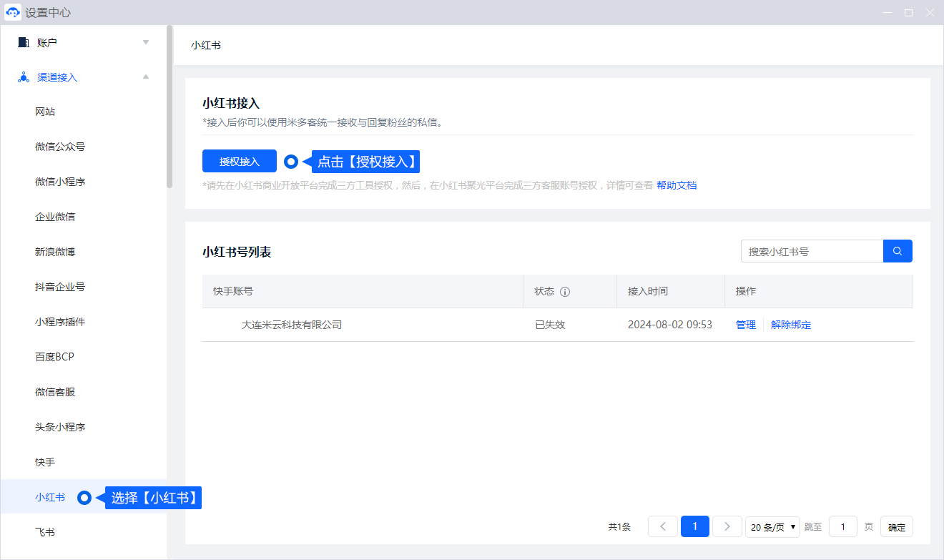Screen dimensions: 944x560
Task: Select 微信公众号 in the sidebar
Action: 60,147
